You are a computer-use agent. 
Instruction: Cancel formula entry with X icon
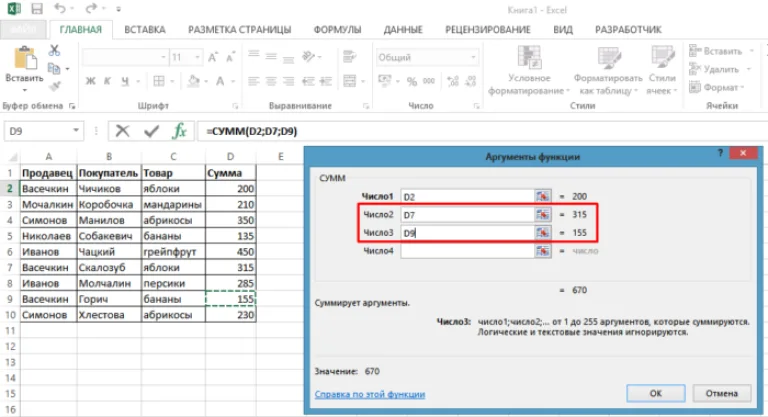122,131
